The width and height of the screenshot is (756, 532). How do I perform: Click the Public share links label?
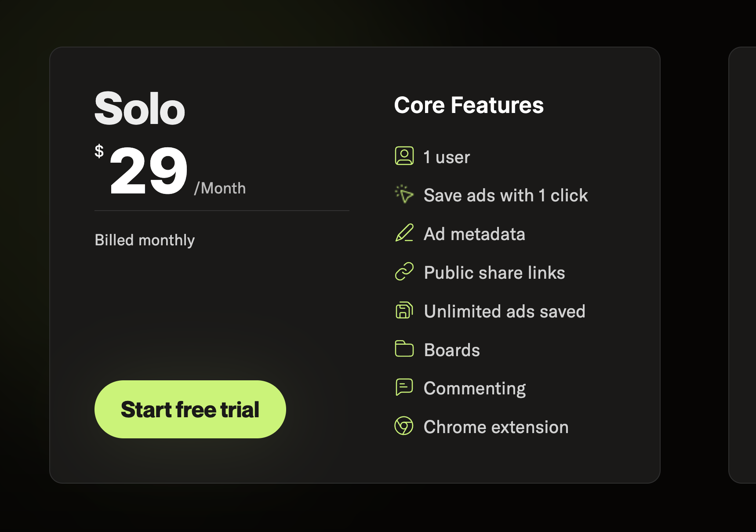(494, 273)
